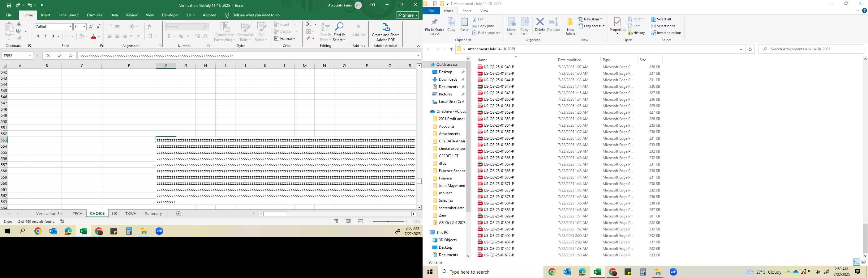Image resolution: width=868 pixels, height=278 pixels.
Task: Click Invert selection in Explorer
Action: point(666,33)
